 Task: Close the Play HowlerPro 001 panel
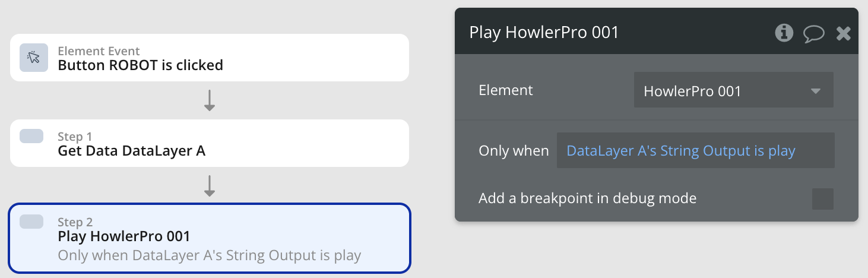coord(843,33)
